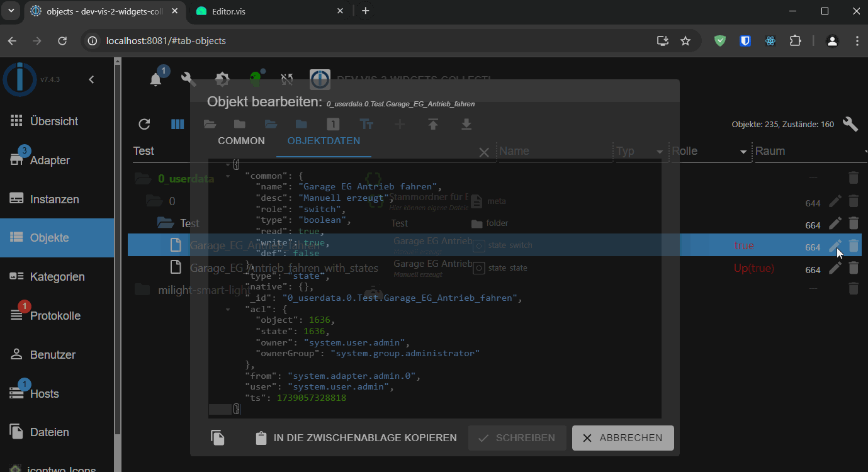868x472 pixels.
Task: Open Dateien in the sidebar
Action: (57, 432)
